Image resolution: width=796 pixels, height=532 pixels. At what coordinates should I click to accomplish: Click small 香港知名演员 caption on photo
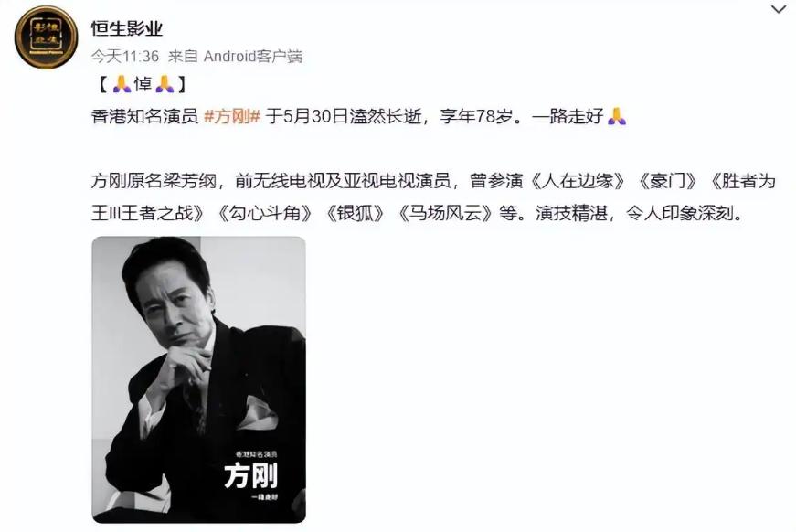[x=257, y=453]
